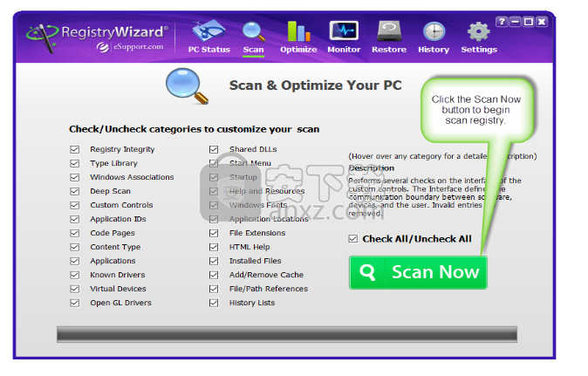Switch to the PC Status tab label

pyautogui.click(x=209, y=50)
